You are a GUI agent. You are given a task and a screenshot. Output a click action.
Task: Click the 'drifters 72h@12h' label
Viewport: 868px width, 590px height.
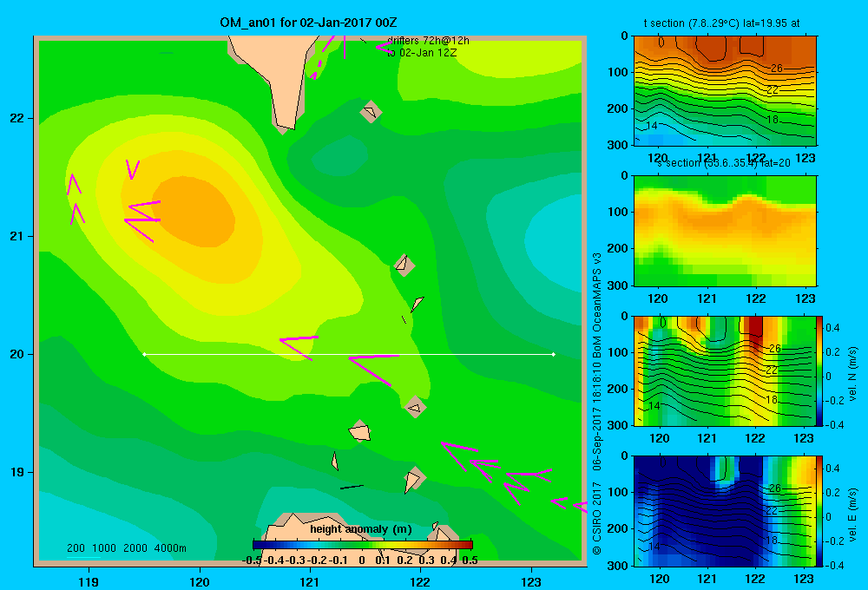[428, 41]
